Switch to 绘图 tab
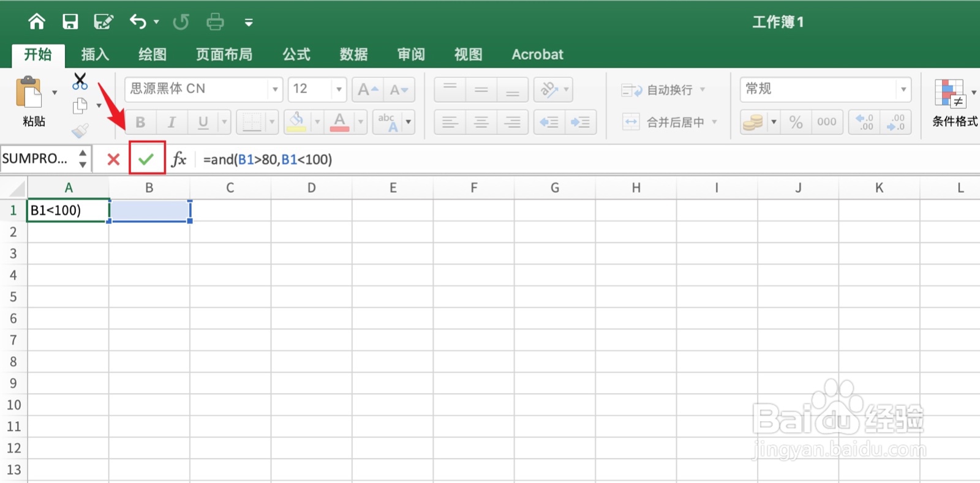Image resolution: width=980 pixels, height=483 pixels. pos(153,54)
